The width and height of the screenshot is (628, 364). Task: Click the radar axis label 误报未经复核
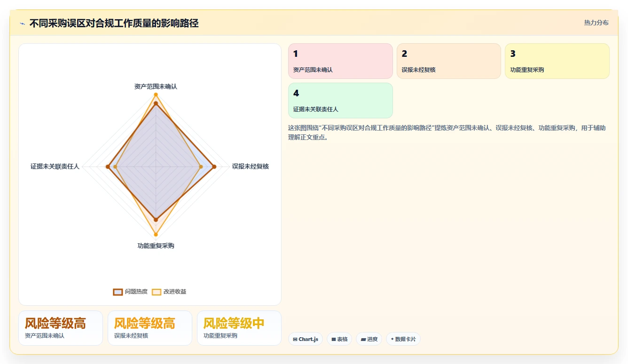(x=251, y=166)
